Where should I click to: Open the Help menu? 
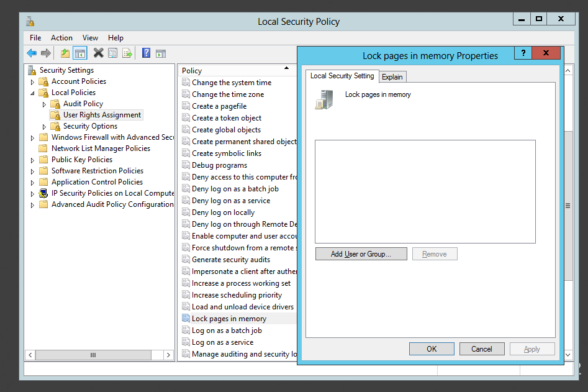tap(115, 38)
